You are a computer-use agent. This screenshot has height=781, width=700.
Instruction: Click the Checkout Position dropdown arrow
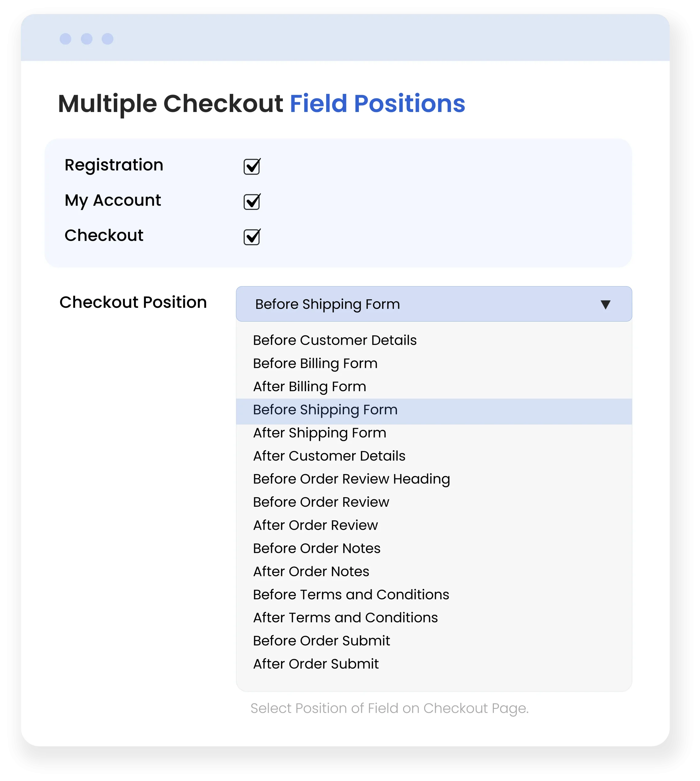[x=605, y=304]
